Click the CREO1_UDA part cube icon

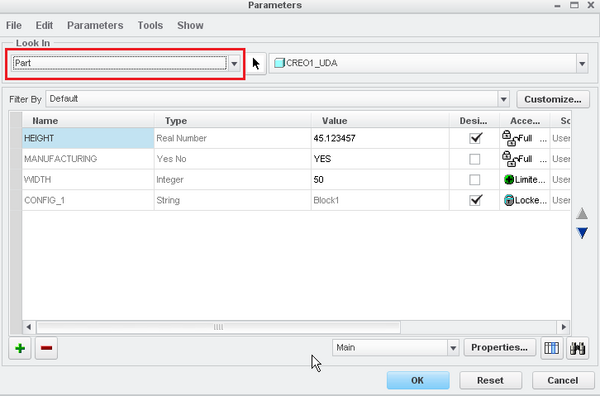pyautogui.click(x=279, y=63)
